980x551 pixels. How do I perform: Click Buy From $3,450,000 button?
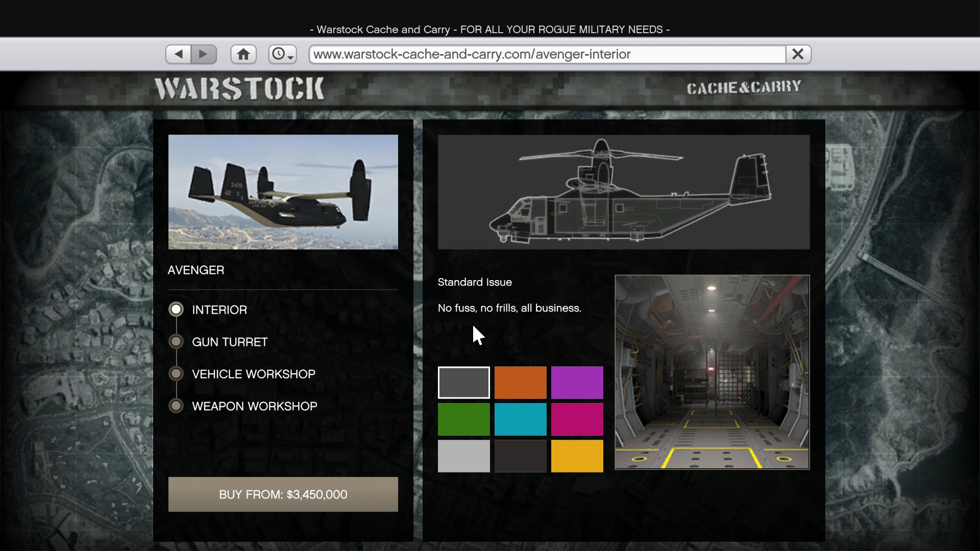point(283,494)
